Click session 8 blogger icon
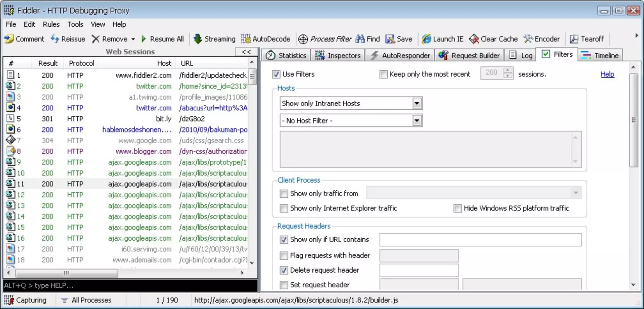Image resolution: width=644 pixels, height=309 pixels. [11, 151]
